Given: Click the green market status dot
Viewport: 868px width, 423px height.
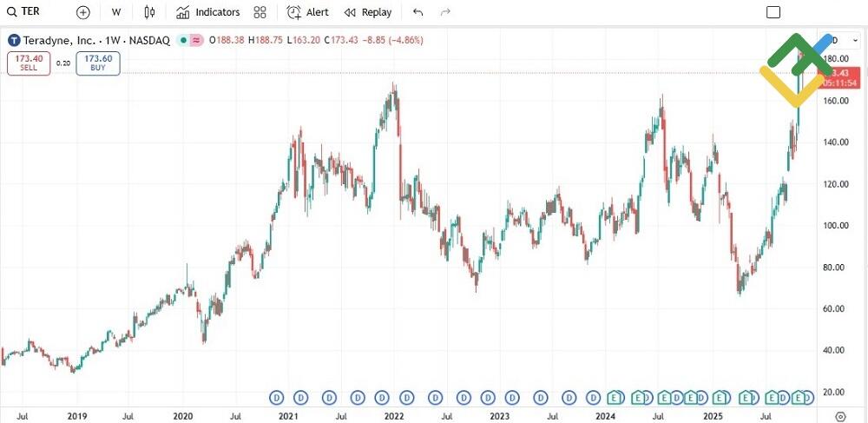Looking at the screenshot, I should (x=183, y=41).
